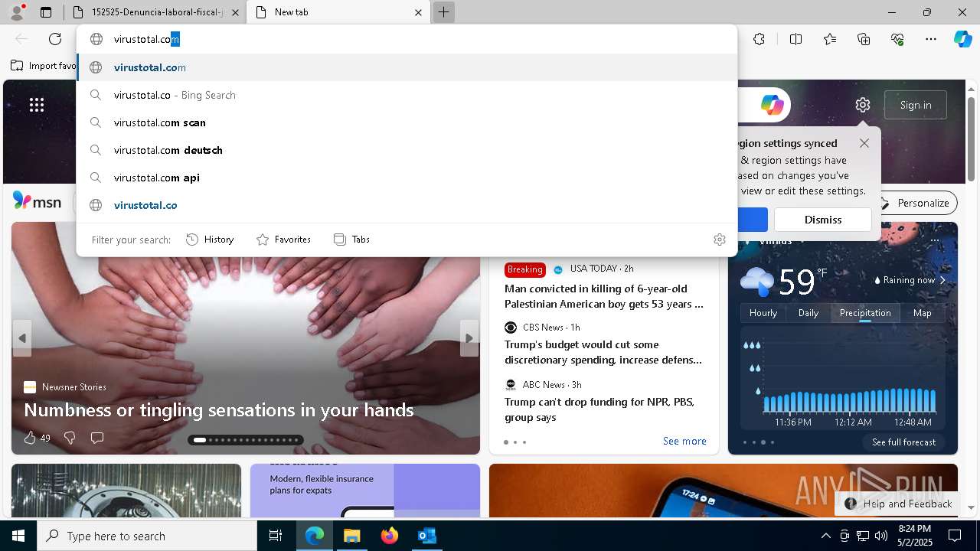Click Dismiss in the settings popup
This screenshot has width=980, height=551.
[x=823, y=220]
